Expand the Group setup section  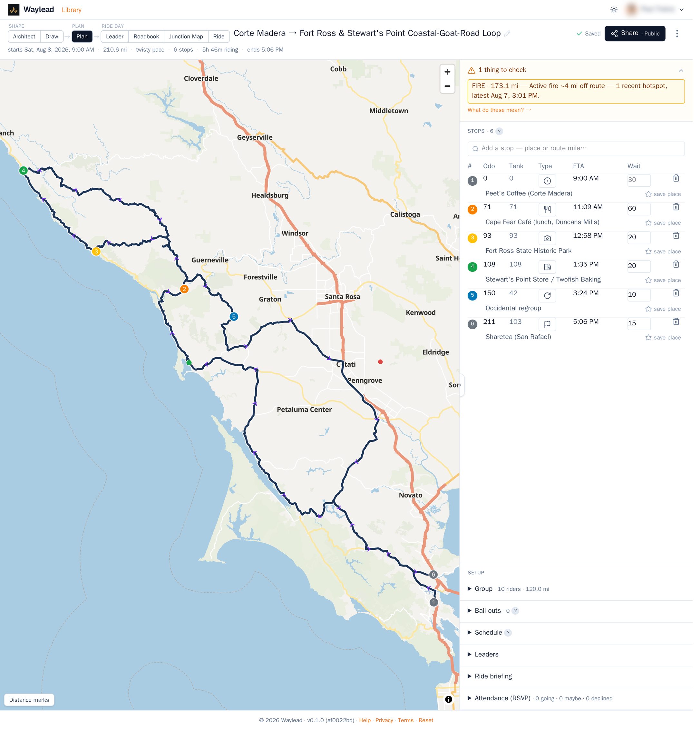tap(576, 589)
